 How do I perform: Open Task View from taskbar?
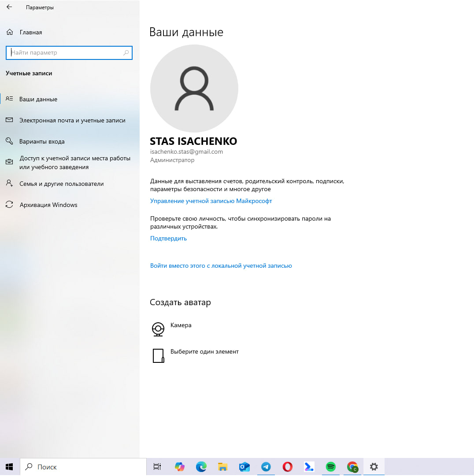[x=157, y=467]
